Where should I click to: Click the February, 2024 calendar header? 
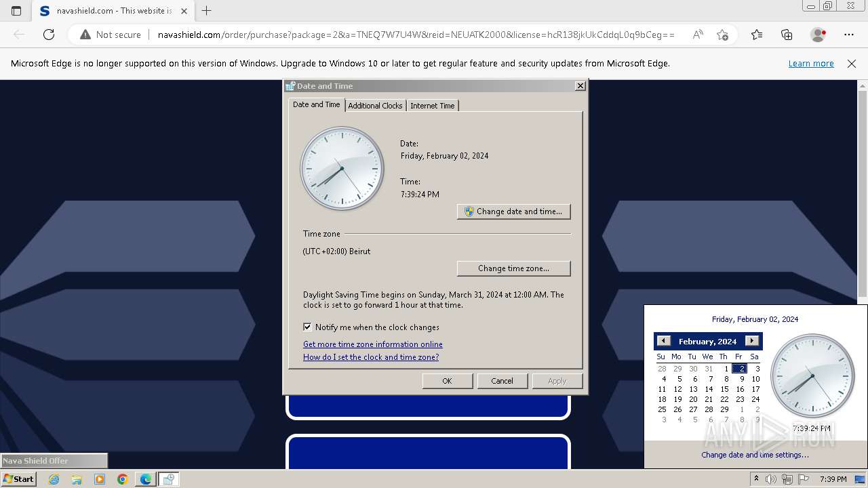[x=707, y=342]
